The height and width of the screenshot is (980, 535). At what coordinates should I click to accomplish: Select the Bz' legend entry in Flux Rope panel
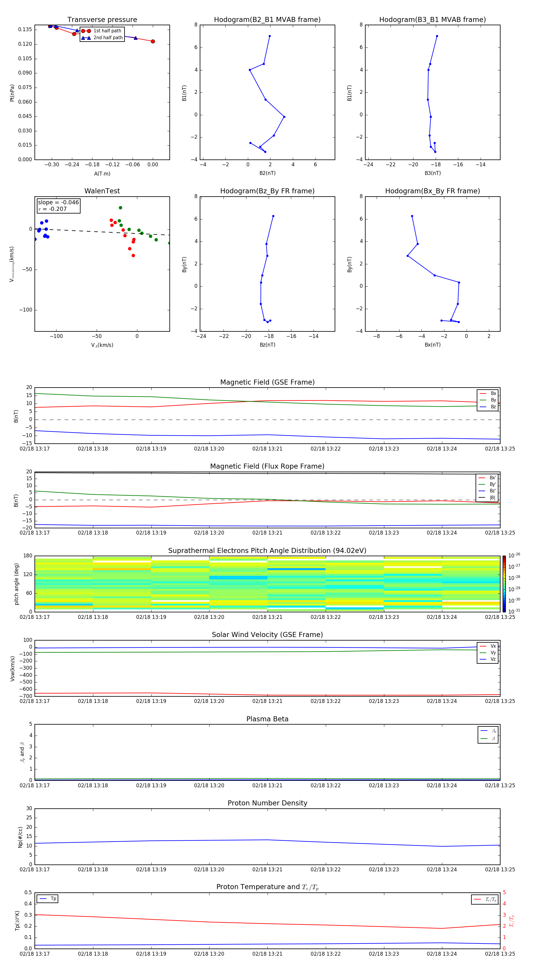coord(487,491)
